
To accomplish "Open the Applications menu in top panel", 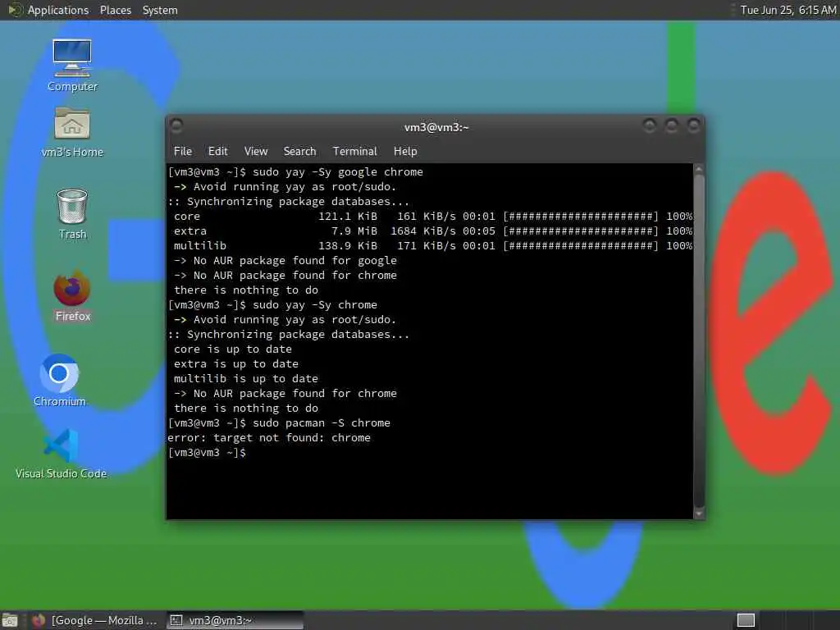I will click(x=58, y=10).
